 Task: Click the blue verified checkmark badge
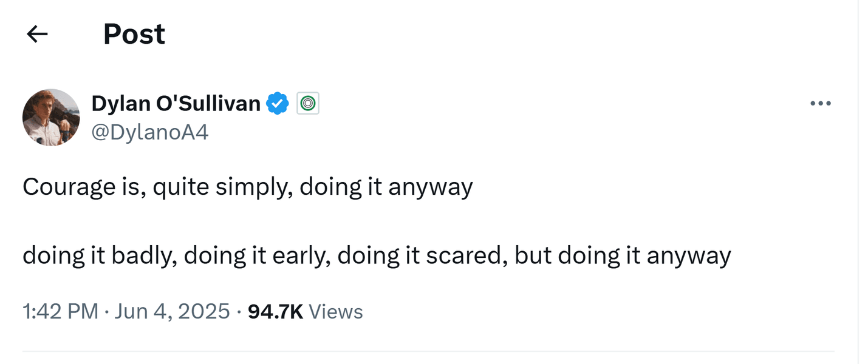tap(278, 104)
